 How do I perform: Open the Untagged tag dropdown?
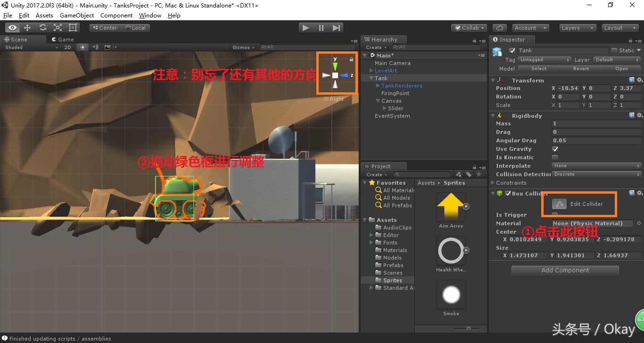coord(545,59)
